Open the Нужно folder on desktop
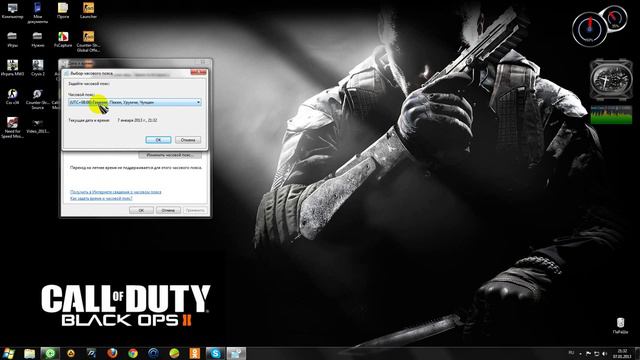Screen dimensions: 640x360 [x=38, y=40]
